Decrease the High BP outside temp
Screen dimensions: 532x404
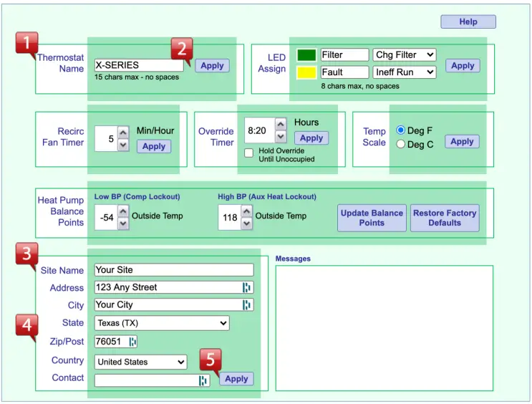pos(246,223)
